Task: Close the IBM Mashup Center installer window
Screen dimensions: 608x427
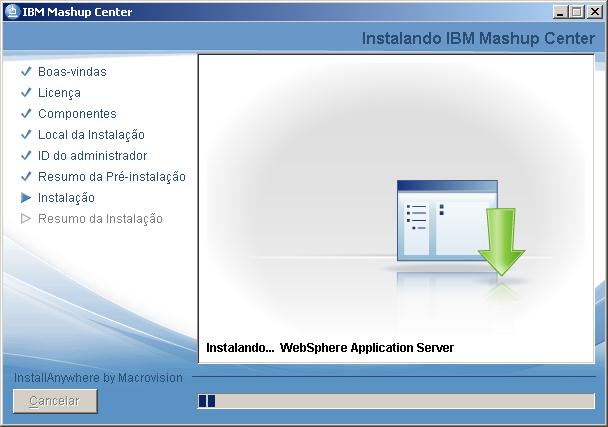Action: [594, 12]
